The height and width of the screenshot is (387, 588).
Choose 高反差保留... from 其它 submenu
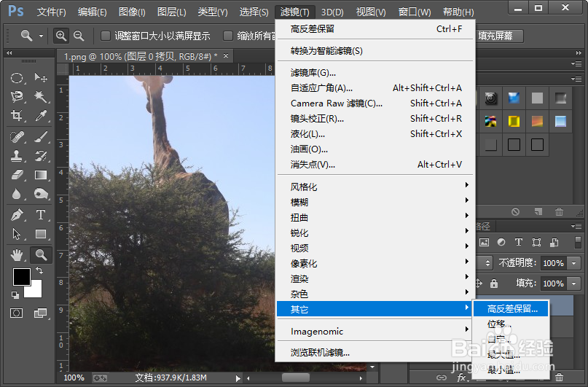511,308
